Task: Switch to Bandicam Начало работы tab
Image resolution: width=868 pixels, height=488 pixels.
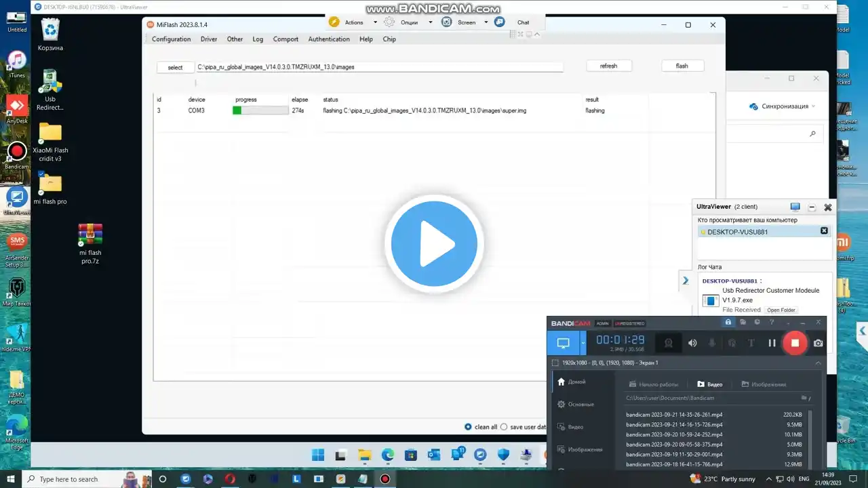Action: point(654,384)
